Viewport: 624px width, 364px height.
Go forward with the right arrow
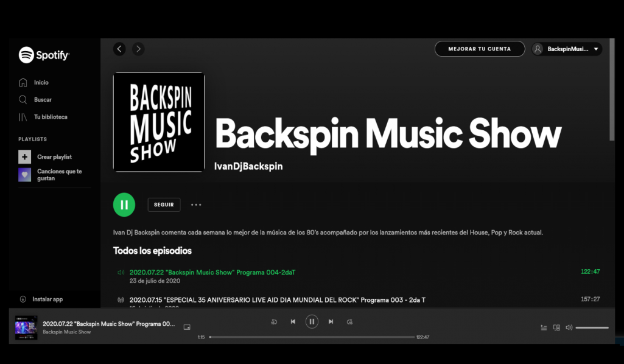tap(138, 49)
